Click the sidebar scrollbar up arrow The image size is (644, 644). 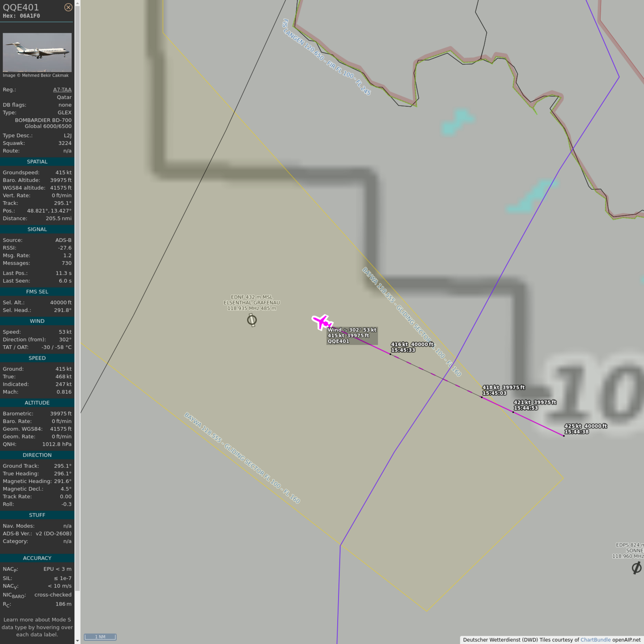tap(77, 3)
